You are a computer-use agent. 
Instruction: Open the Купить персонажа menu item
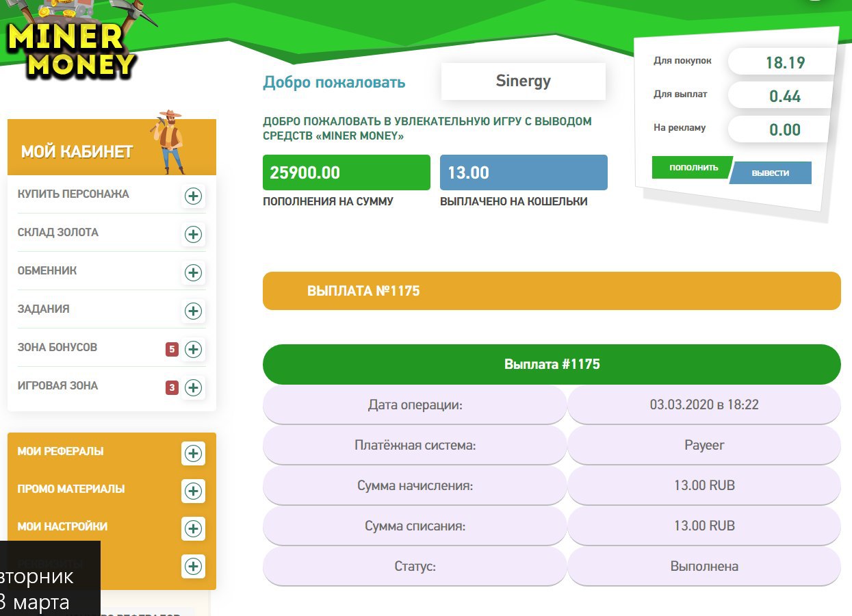[x=73, y=194]
